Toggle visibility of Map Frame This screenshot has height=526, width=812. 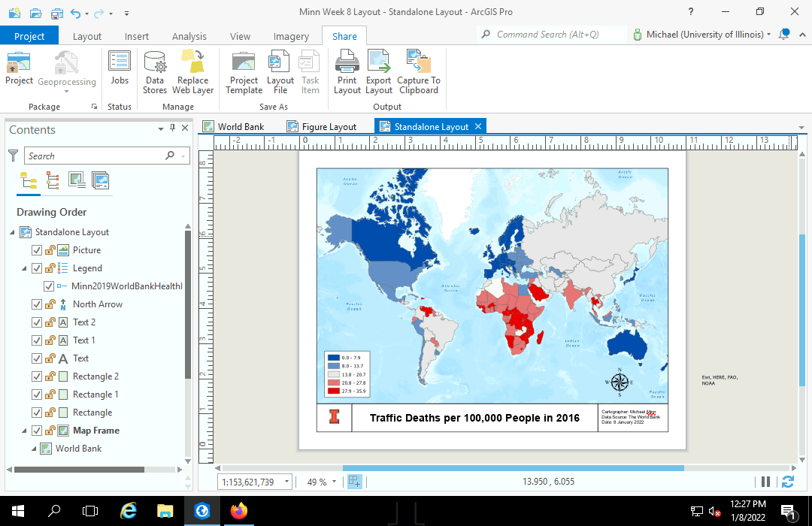(x=37, y=431)
